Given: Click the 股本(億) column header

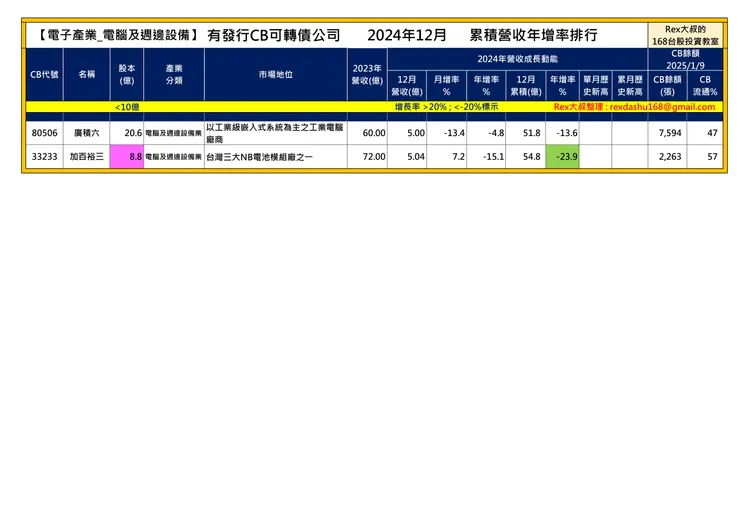Looking at the screenshot, I should pos(126,75).
